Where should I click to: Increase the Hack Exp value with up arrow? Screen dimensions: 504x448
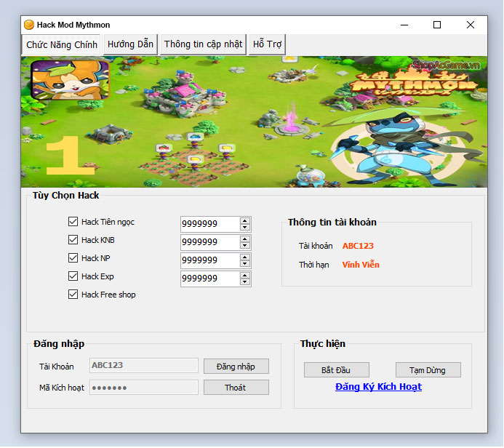pyautogui.click(x=245, y=276)
